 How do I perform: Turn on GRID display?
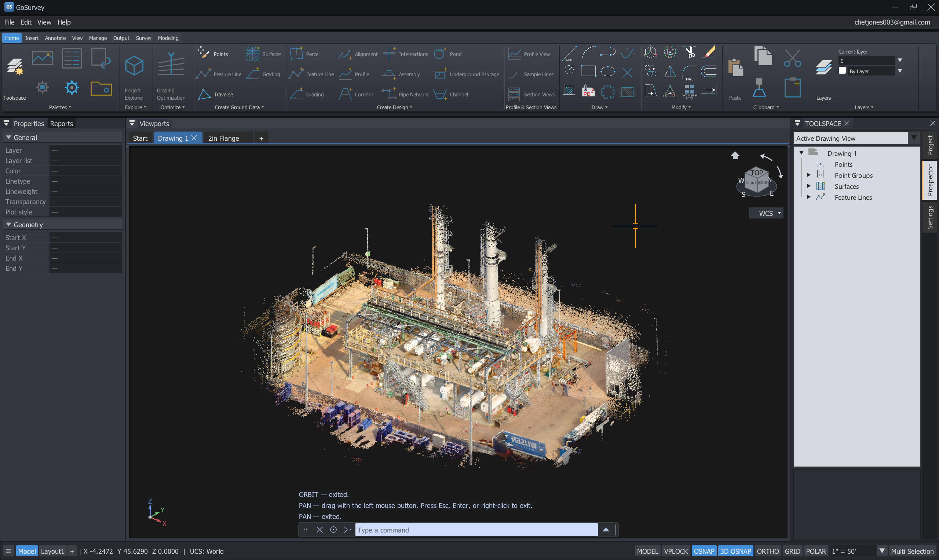tap(792, 551)
